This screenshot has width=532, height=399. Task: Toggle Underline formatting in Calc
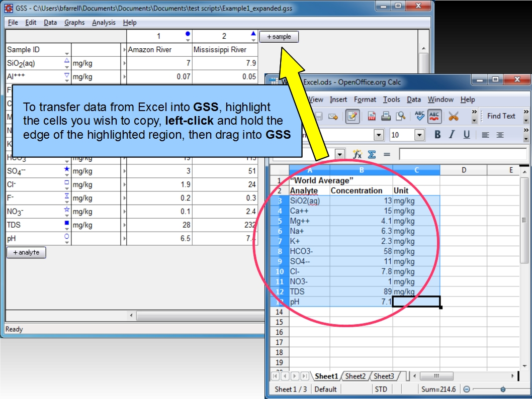(x=467, y=135)
